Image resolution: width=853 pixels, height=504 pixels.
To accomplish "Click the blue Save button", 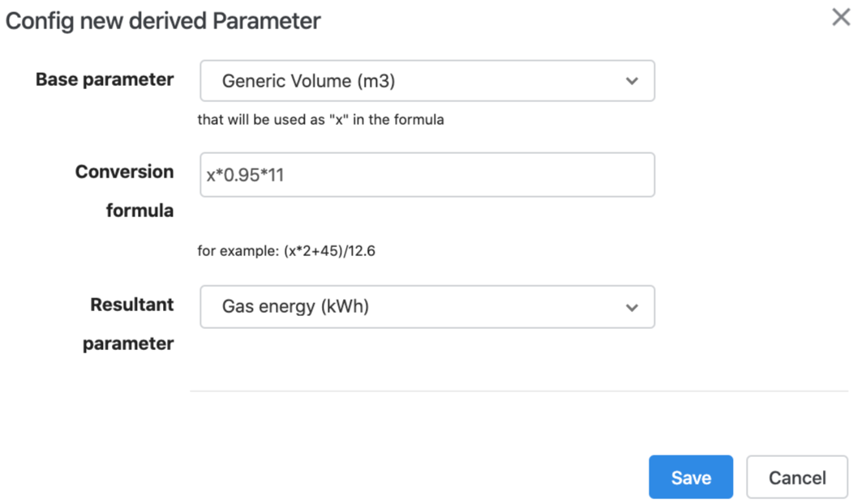I will click(x=691, y=476).
